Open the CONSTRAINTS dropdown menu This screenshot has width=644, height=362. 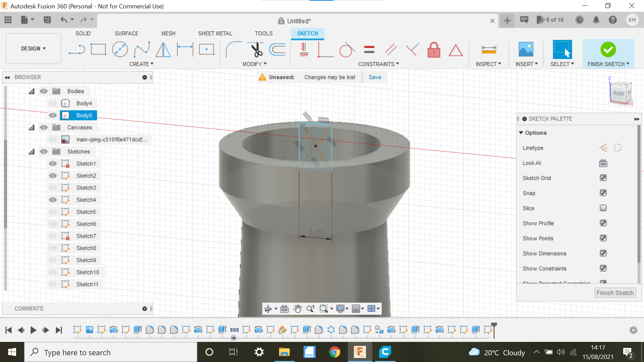pyautogui.click(x=378, y=64)
